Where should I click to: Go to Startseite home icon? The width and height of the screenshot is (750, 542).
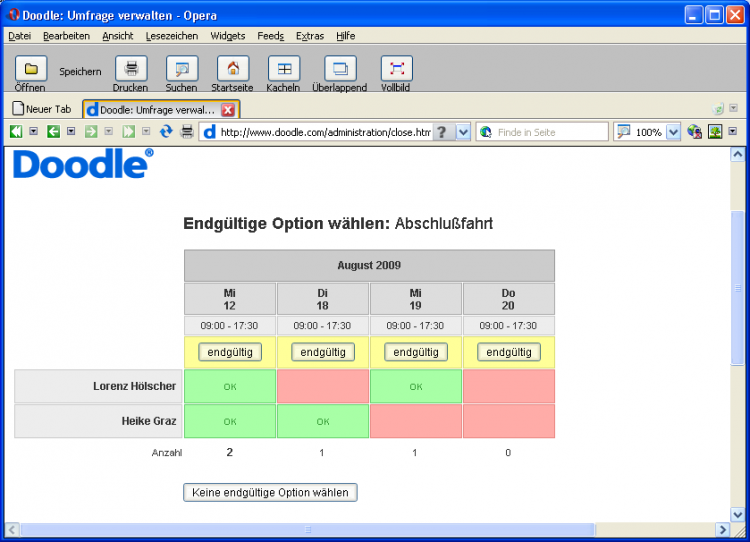pos(233,69)
